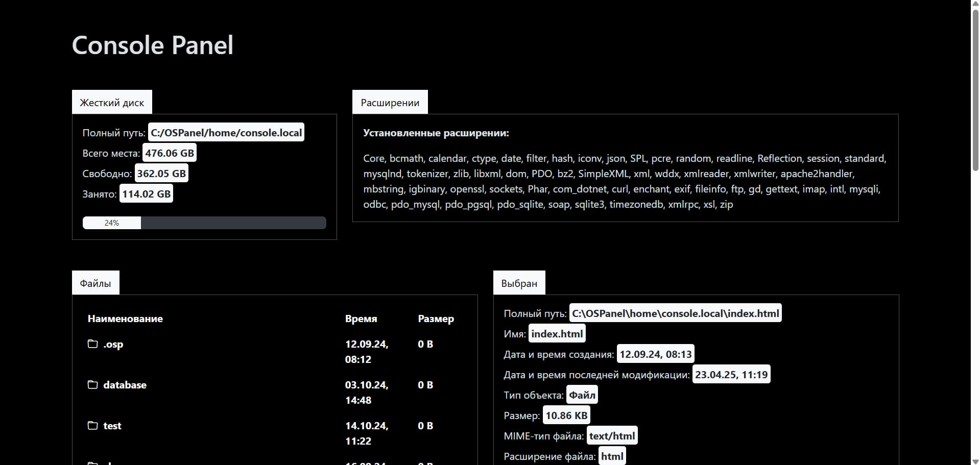The image size is (980, 465).
Task: Click the Размер column header
Action: click(436, 319)
